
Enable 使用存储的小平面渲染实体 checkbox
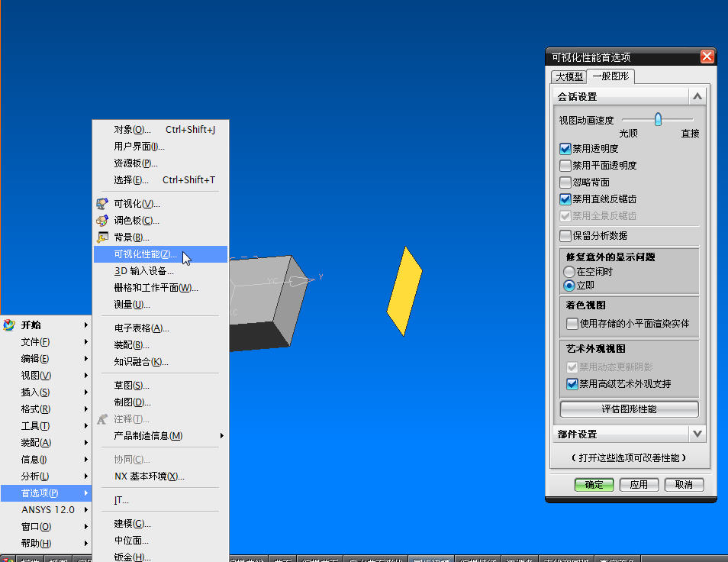[572, 323]
